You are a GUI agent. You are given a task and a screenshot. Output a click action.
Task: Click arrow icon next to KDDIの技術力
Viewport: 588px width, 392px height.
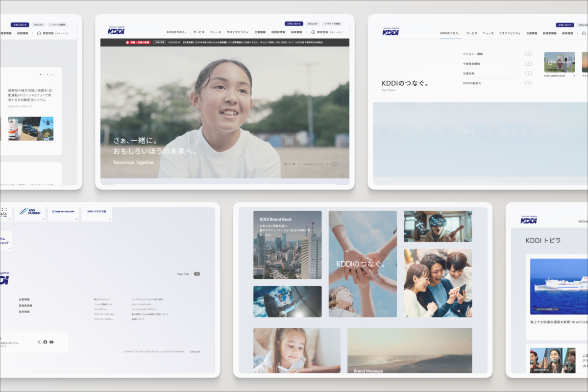pos(528,83)
